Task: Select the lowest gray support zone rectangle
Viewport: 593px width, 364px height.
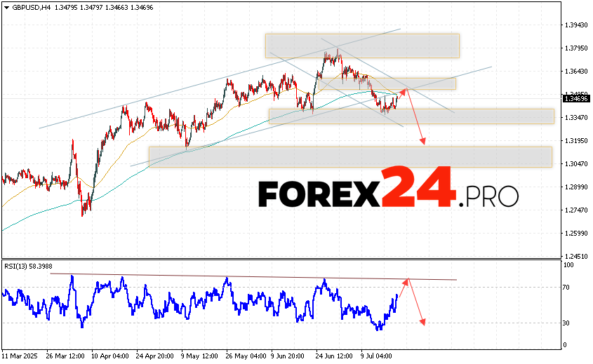Action: (x=349, y=156)
